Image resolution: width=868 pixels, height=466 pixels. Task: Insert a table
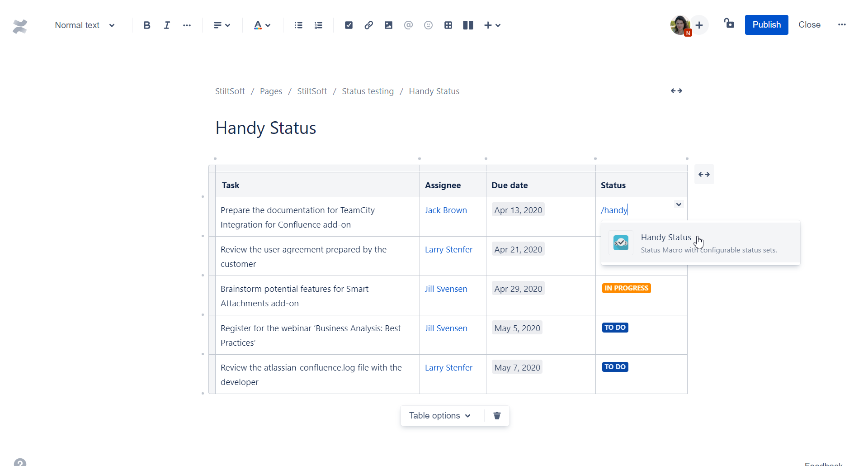pos(448,25)
